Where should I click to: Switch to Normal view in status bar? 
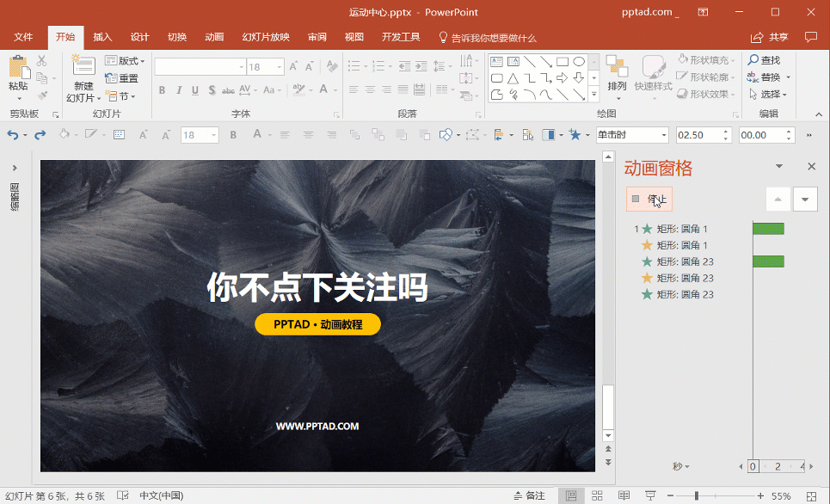(x=571, y=496)
